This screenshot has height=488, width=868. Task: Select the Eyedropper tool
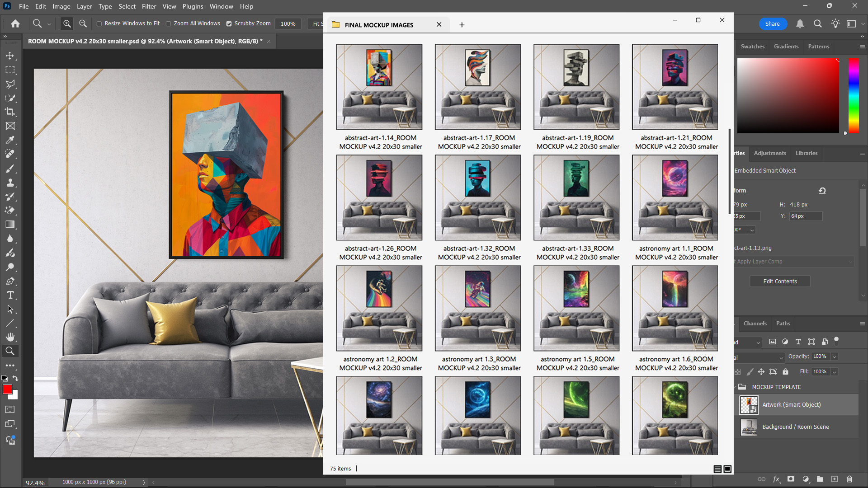(10, 140)
